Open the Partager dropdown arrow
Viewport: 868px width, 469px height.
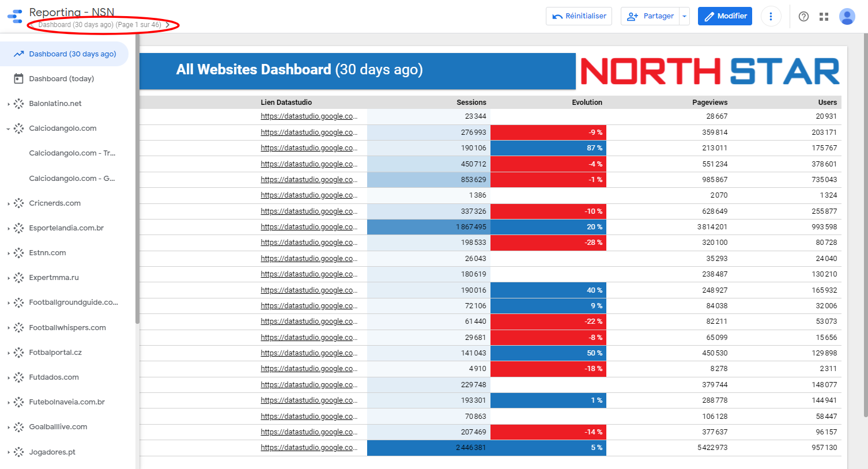[684, 17]
